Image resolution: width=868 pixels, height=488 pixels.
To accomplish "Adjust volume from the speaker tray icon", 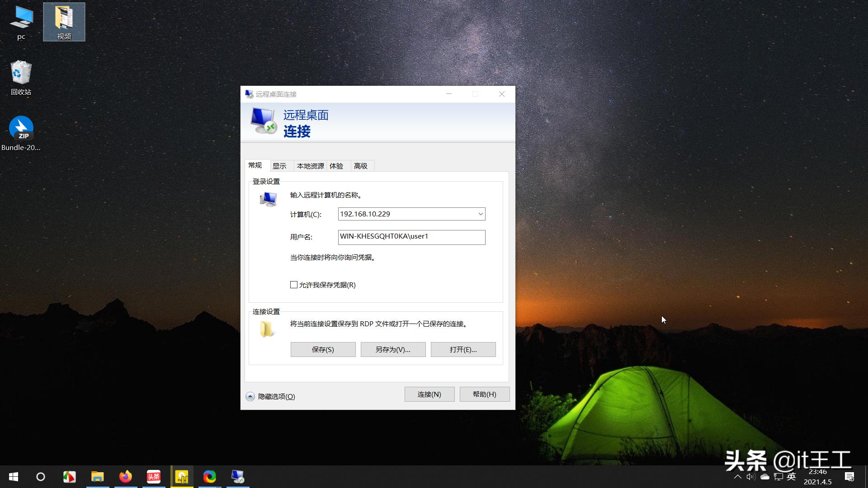I will 750,476.
